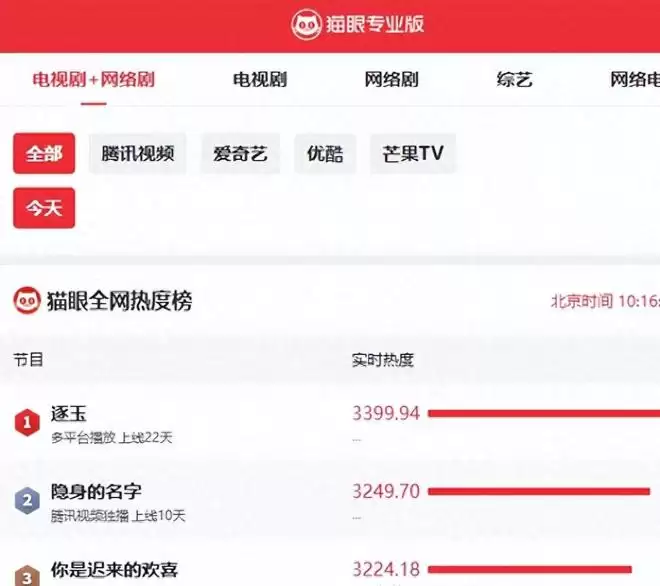Go to the 综艺 tab
This screenshot has width=660, height=586.
(x=514, y=80)
